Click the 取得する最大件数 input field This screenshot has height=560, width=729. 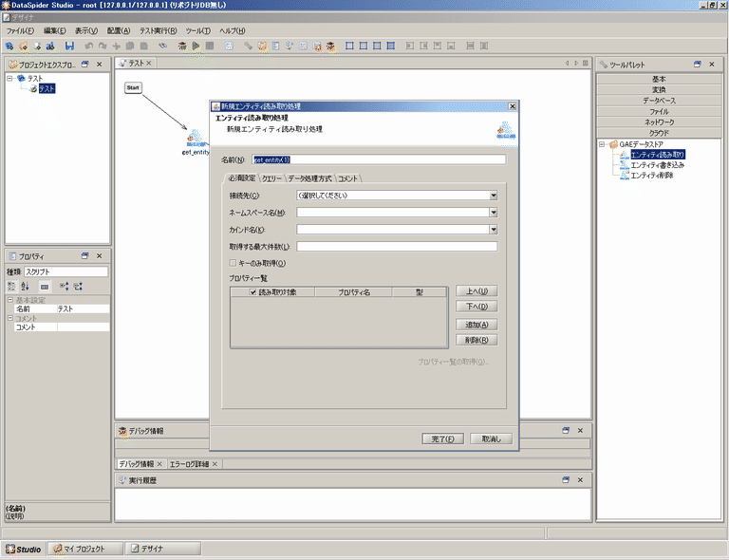coord(397,247)
